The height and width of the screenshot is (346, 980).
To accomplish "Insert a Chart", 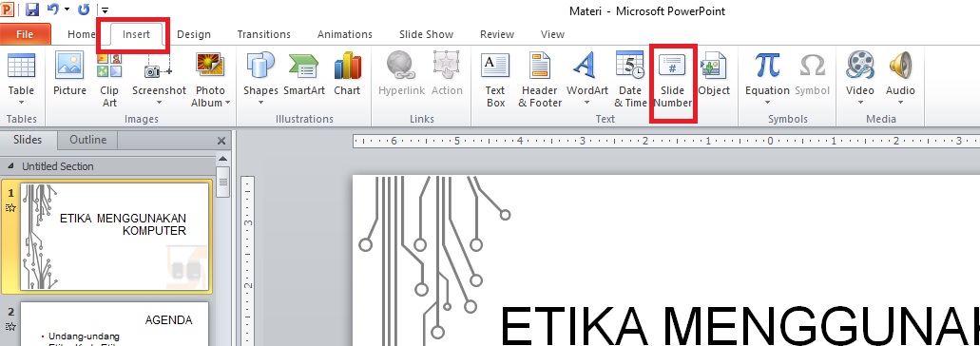I will pyautogui.click(x=347, y=75).
